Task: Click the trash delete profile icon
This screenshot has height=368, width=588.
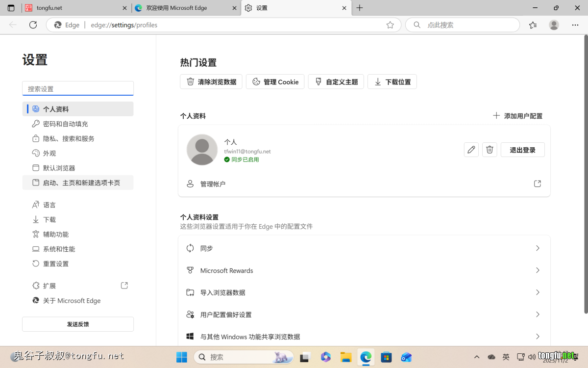Action: click(490, 150)
